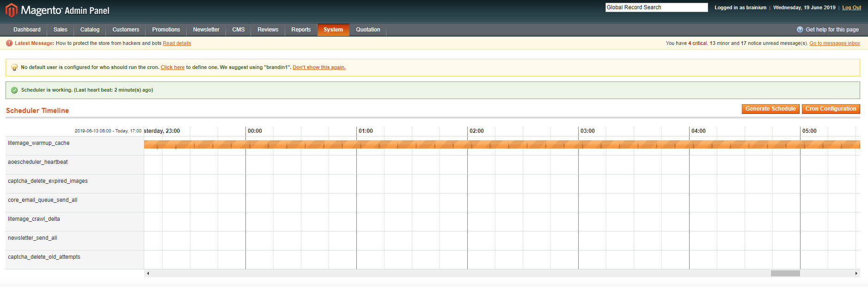
Task: Click the 'sterday, 23:00' timeline marker
Action: click(x=162, y=131)
